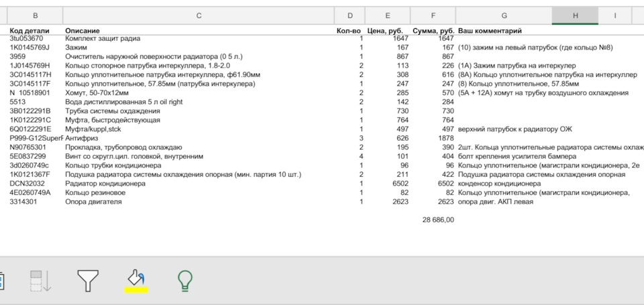Select description 'Кольцо резиновое'
The width and height of the screenshot is (644, 305).
(x=95, y=192)
